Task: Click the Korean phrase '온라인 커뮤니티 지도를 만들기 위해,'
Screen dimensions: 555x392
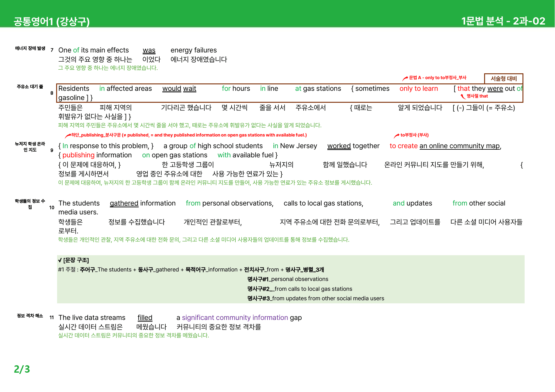Action: click(x=434, y=165)
